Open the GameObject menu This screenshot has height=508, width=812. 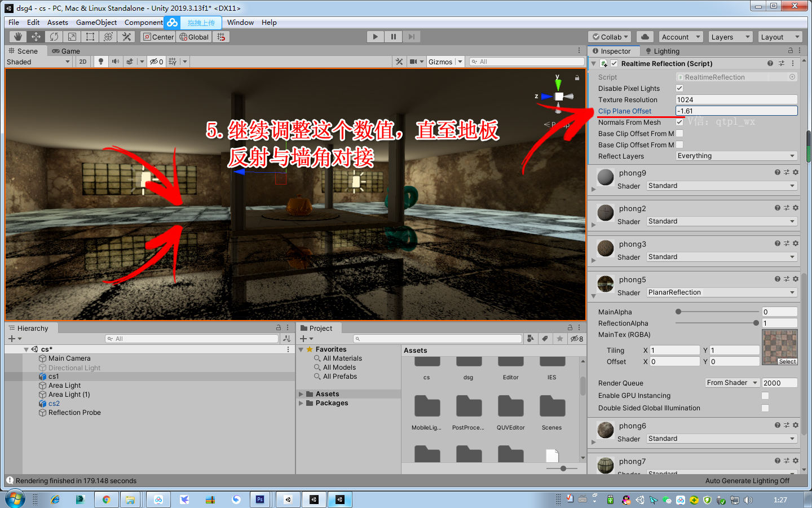[96, 22]
